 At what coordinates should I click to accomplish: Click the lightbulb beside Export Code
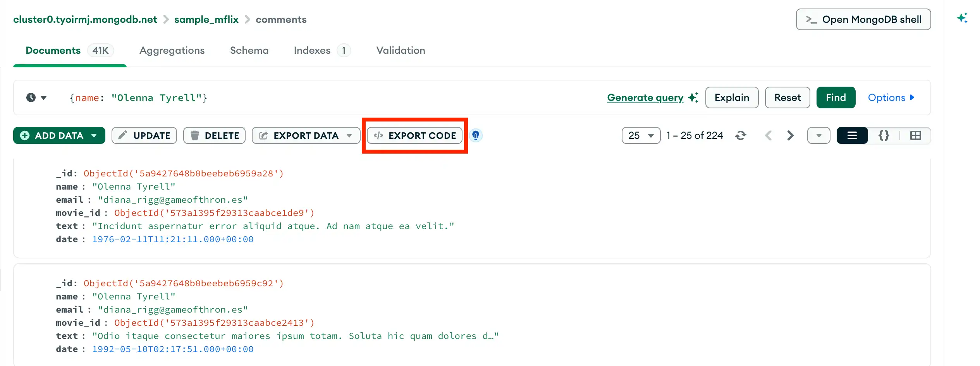click(476, 135)
